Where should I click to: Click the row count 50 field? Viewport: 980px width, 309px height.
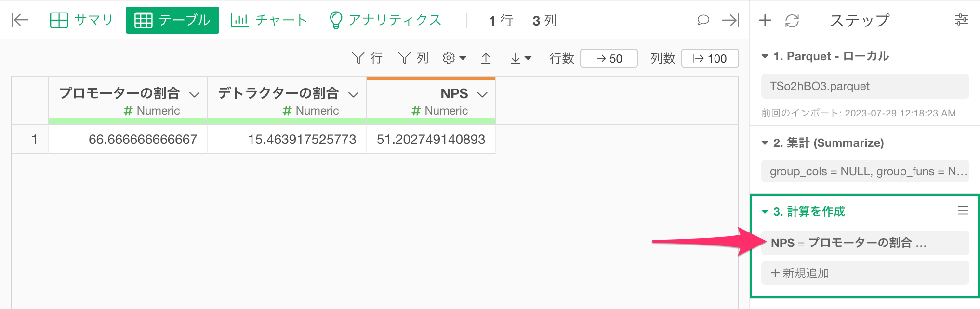point(609,58)
